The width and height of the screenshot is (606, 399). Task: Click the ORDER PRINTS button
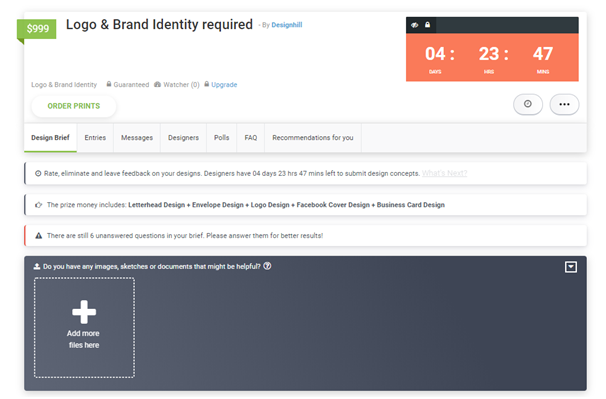tap(73, 106)
